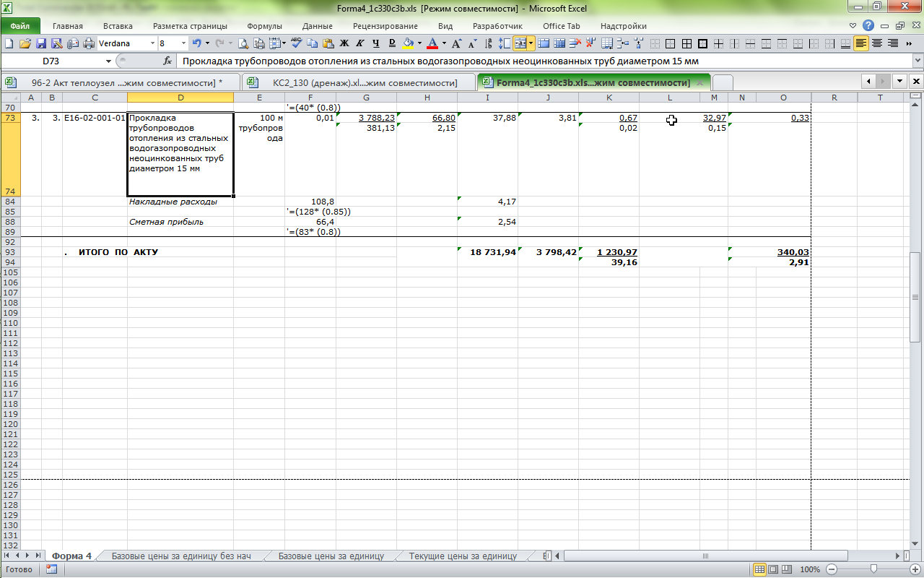This screenshot has height=578, width=924.
Task: Open the Verdana font name dropdown
Action: tap(152, 43)
